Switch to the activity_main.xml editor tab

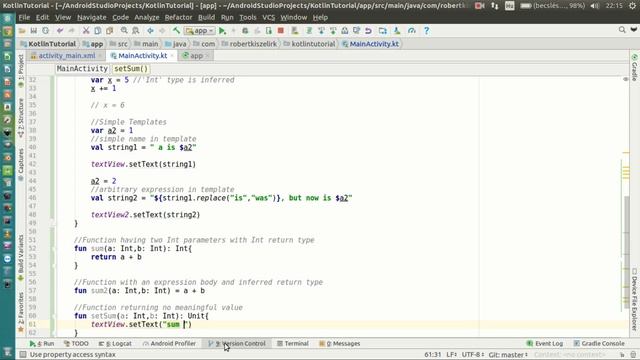pyautogui.click(x=67, y=56)
